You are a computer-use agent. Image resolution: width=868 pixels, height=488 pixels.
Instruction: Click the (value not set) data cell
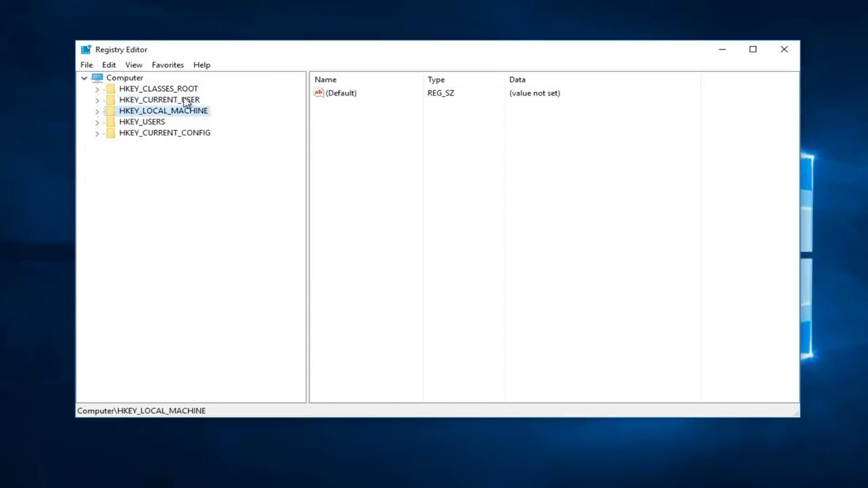tap(534, 93)
